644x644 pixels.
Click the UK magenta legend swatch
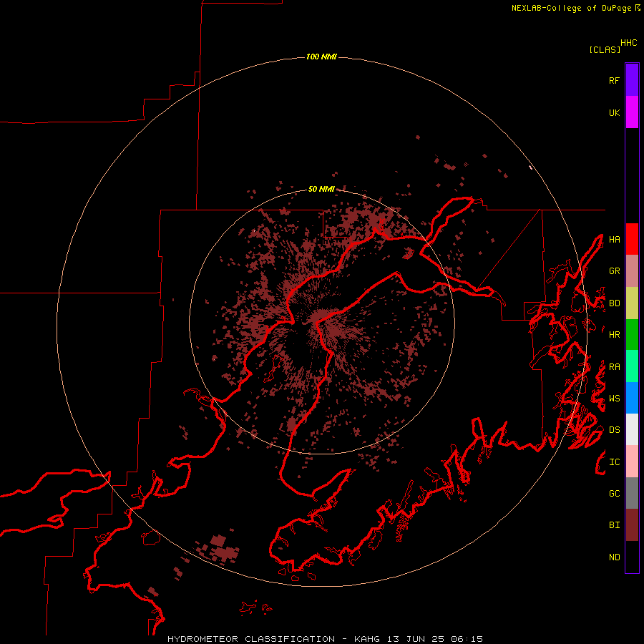point(632,112)
